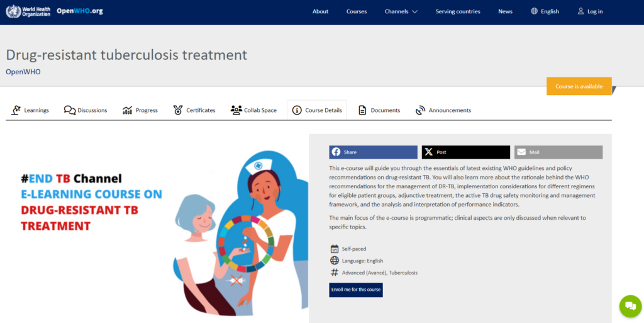
Task: Click the Collab Space people icon
Action: click(x=236, y=110)
